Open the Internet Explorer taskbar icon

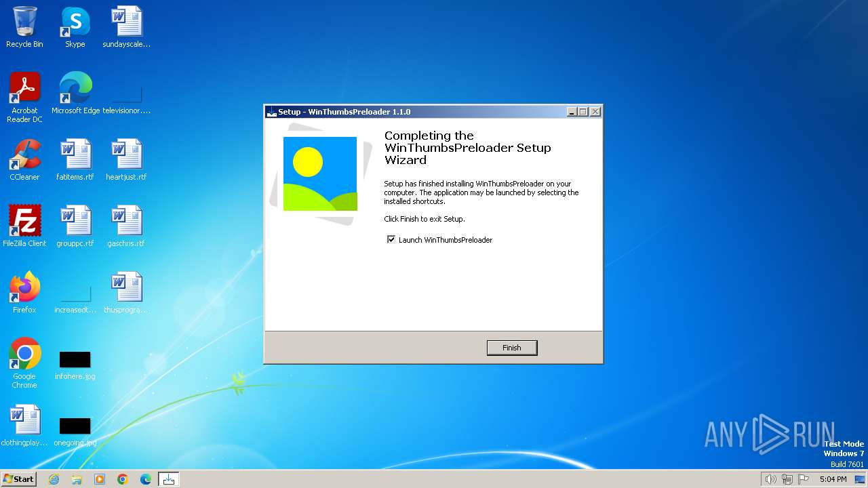coord(54,479)
